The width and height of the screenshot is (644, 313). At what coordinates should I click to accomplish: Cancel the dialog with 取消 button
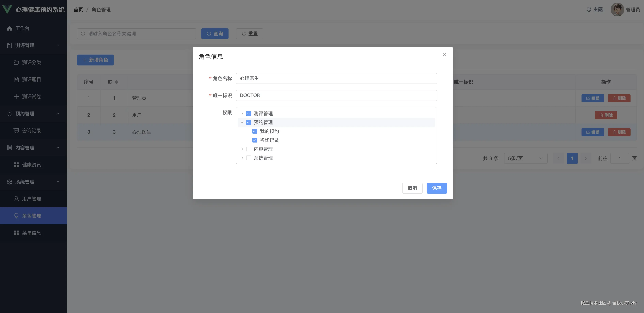(412, 188)
